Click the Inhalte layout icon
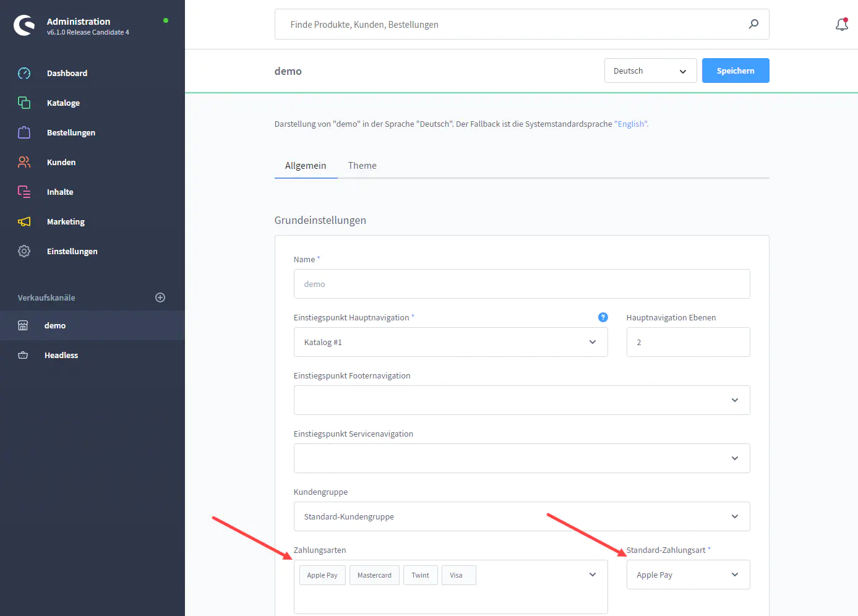 coord(24,192)
